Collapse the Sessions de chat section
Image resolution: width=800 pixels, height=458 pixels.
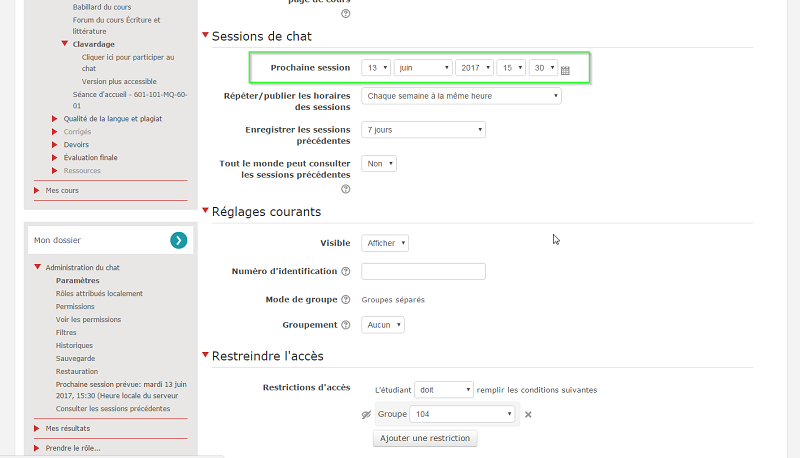(206, 36)
